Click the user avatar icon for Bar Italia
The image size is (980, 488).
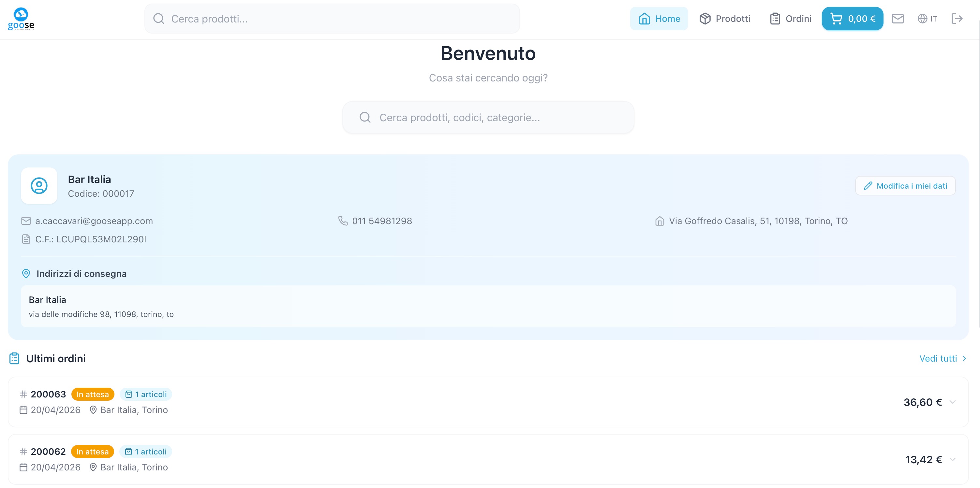point(39,186)
